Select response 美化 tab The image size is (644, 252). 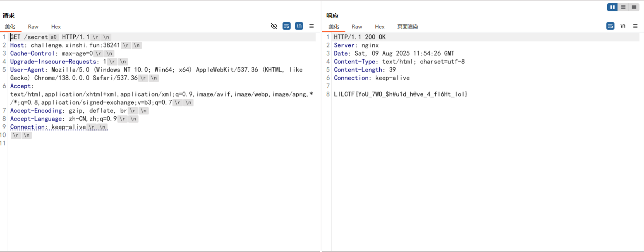(334, 27)
